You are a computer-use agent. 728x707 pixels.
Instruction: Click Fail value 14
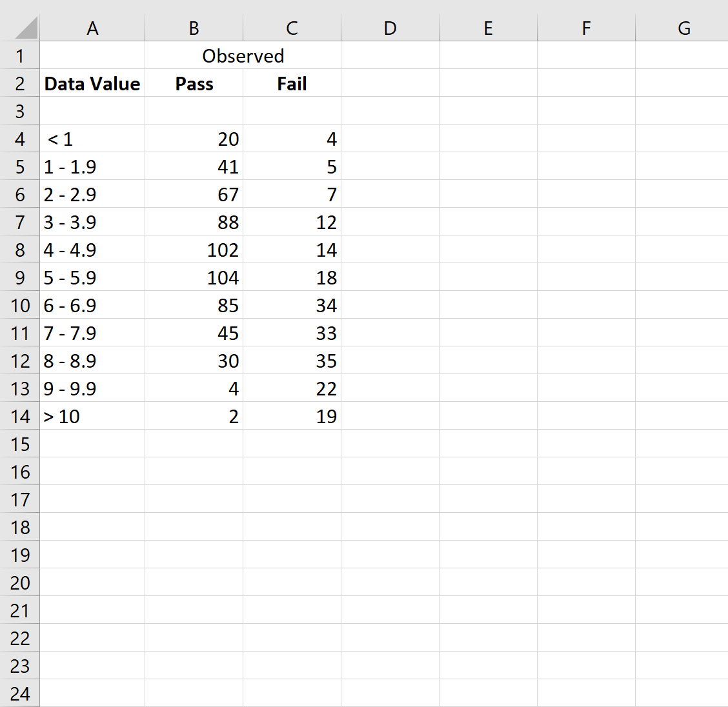click(x=292, y=250)
